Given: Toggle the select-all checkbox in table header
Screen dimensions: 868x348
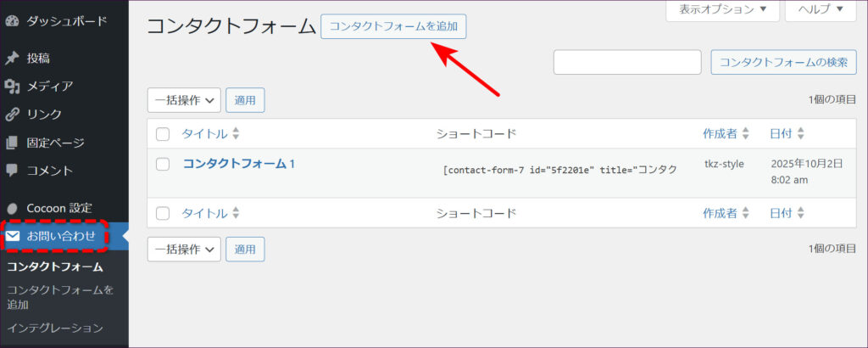Looking at the screenshot, I should [x=163, y=134].
